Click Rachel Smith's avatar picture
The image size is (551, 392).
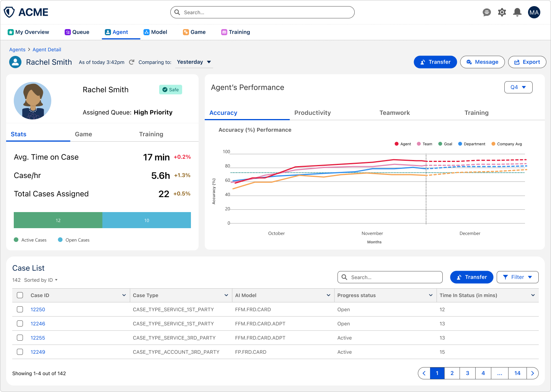[x=33, y=101]
